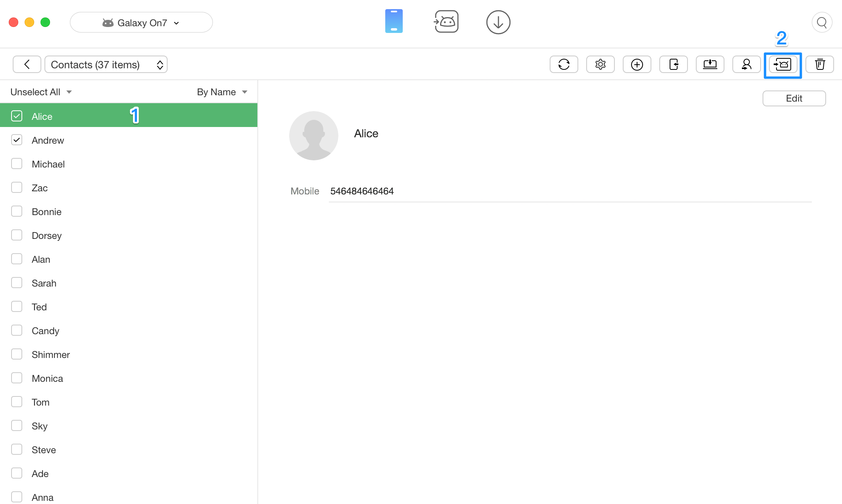
Task: Select the Ade contact name
Action: pyautogui.click(x=40, y=474)
